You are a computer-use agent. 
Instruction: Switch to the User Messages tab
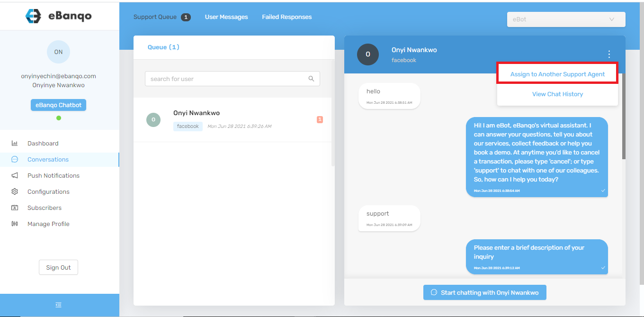(226, 17)
